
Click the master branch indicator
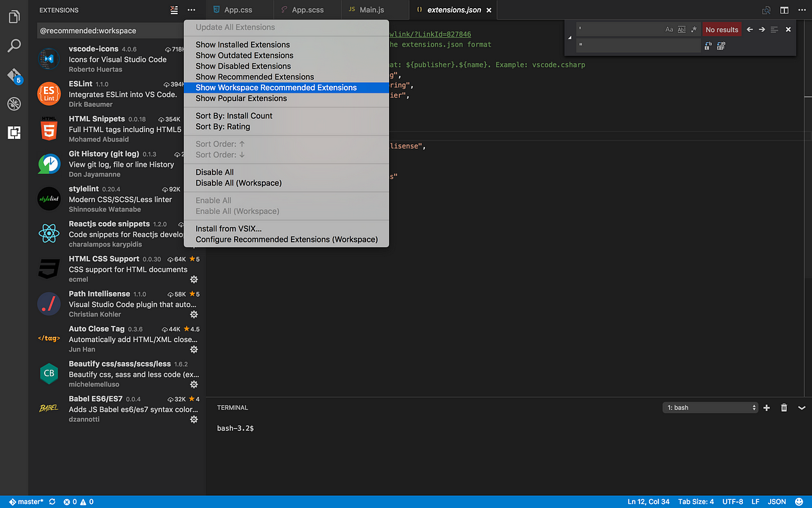coord(26,502)
